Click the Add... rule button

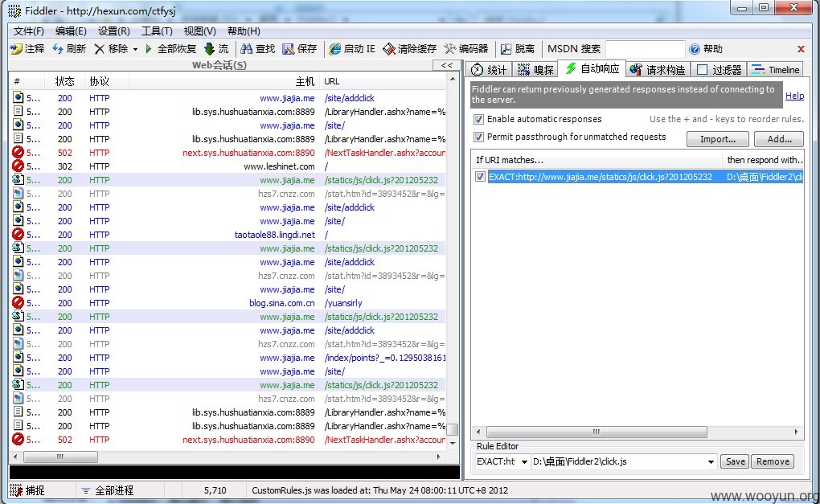[779, 139]
